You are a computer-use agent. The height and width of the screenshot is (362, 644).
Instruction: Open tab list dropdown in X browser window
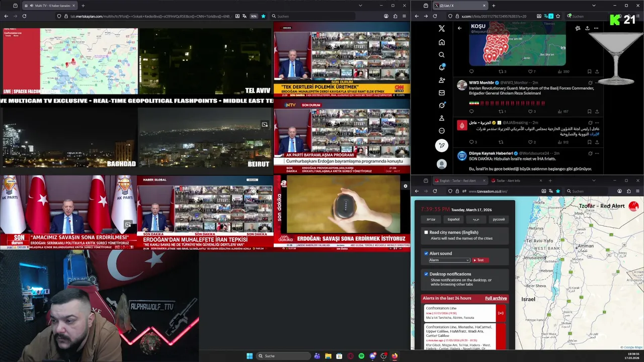594,6
